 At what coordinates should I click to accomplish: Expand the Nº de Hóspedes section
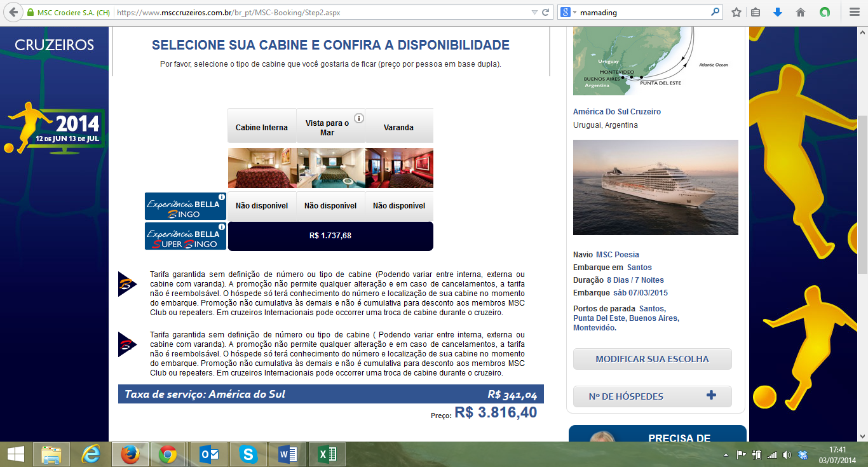pyautogui.click(x=711, y=396)
